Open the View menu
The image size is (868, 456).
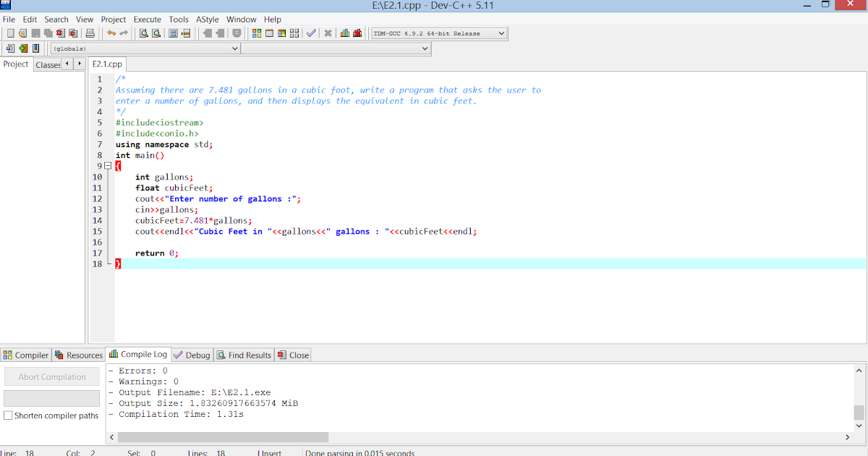tap(85, 20)
